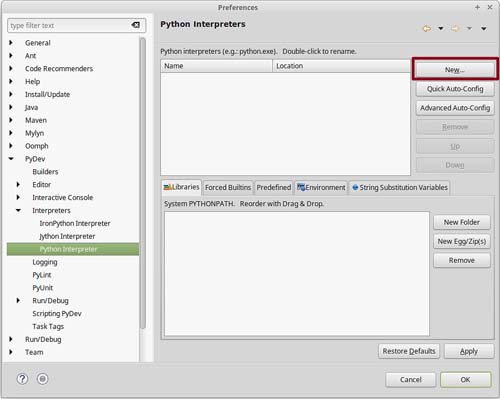Image resolution: width=500 pixels, height=399 pixels.
Task: Click the OK button
Action: [465, 380]
